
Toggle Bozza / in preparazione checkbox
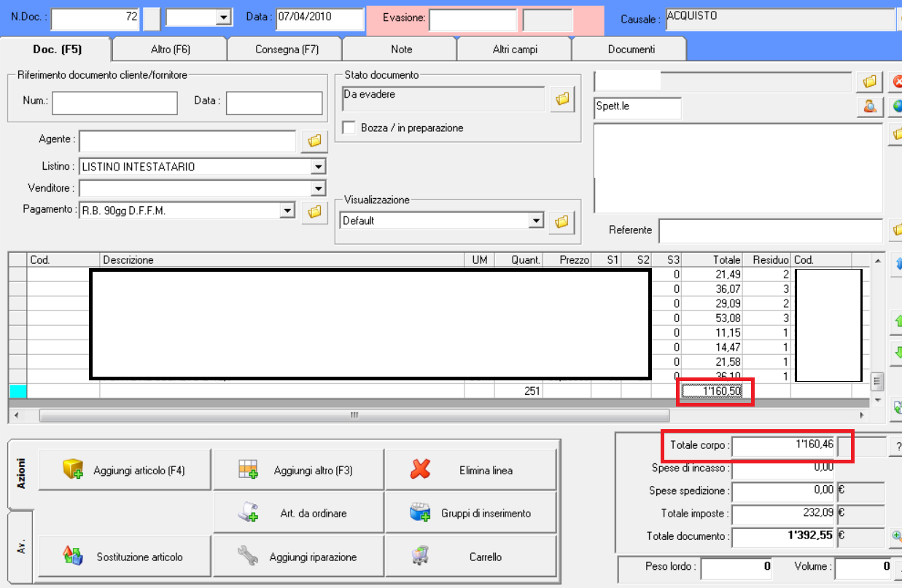click(349, 128)
